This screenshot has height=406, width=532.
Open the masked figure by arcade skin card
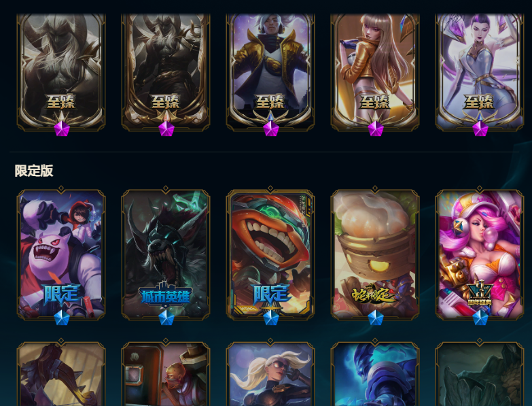click(166, 374)
